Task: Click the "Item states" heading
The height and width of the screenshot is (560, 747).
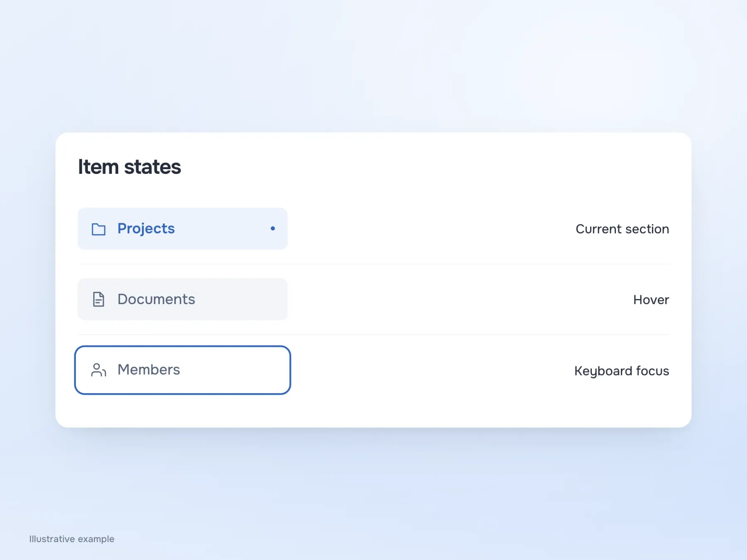Action: point(129,167)
